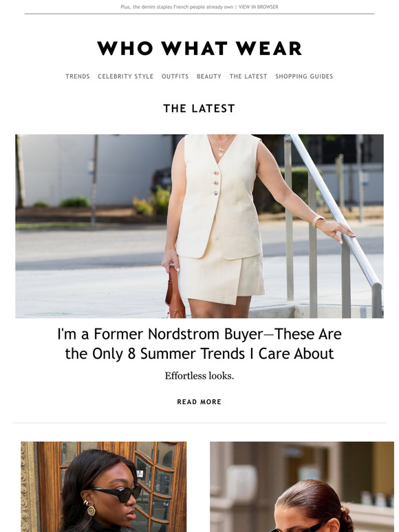Image resolution: width=399 pixels, height=532 pixels.
Task: Open the VIEW IN BROWSER link
Action: [x=259, y=7]
